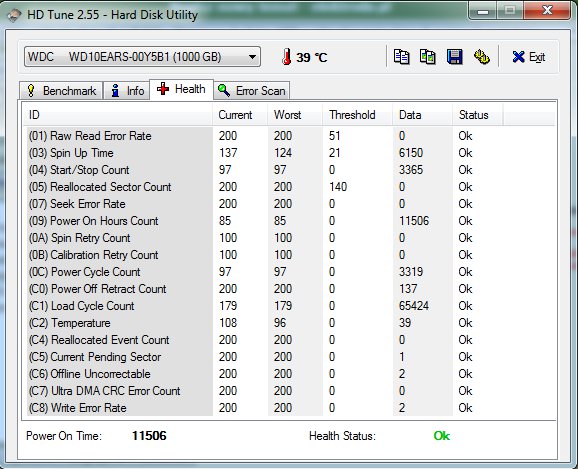This screenshot has width=578, height=469.
Task: Expand the WDC drive selection dropdown
Action: point(142,57)
